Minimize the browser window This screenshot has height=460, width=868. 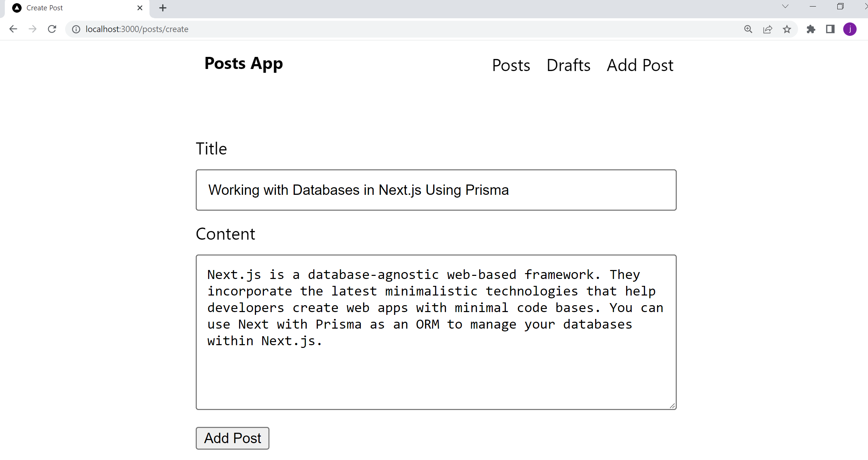coord(813,7)
